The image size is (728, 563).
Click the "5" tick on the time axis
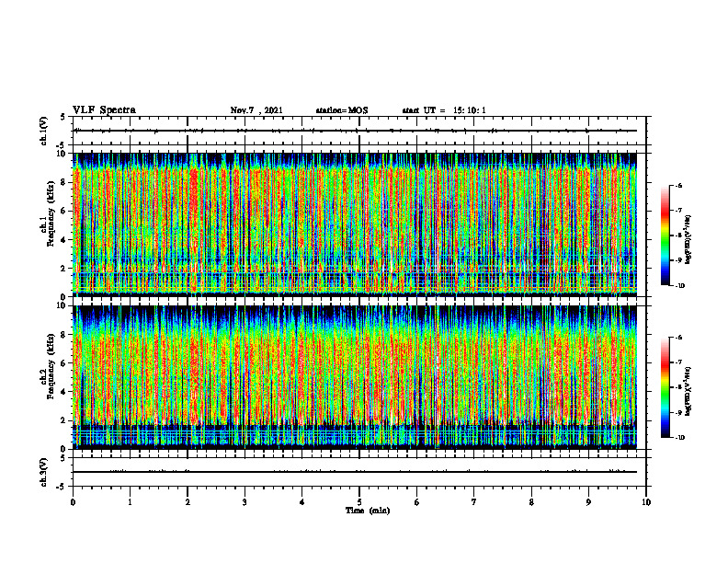pos(359,502)
